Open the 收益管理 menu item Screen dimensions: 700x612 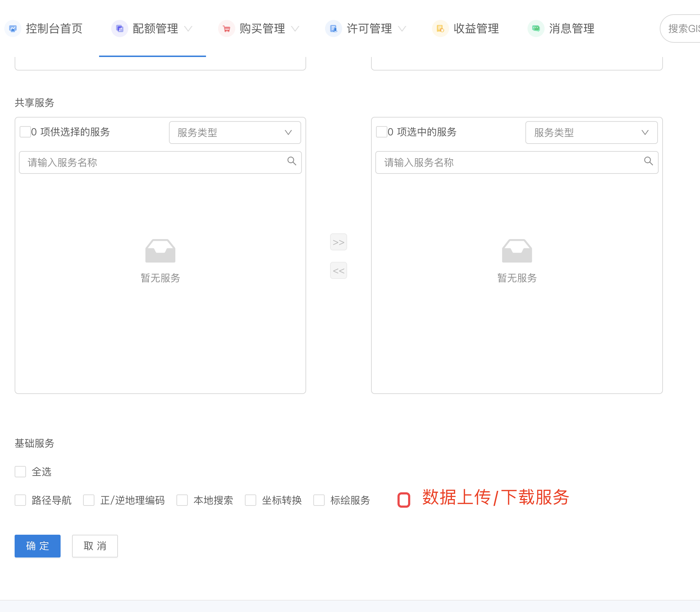point(476,28)
